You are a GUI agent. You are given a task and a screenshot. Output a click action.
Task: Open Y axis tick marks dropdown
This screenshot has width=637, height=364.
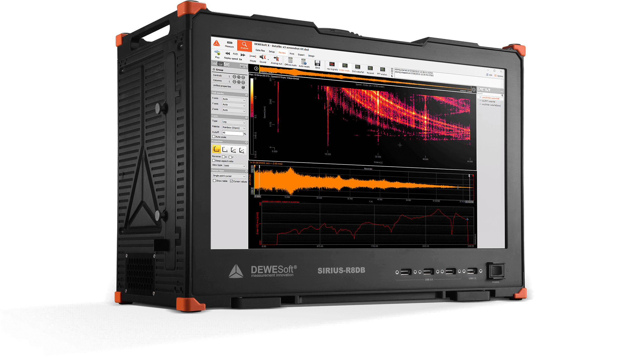(x=234, y=105)
